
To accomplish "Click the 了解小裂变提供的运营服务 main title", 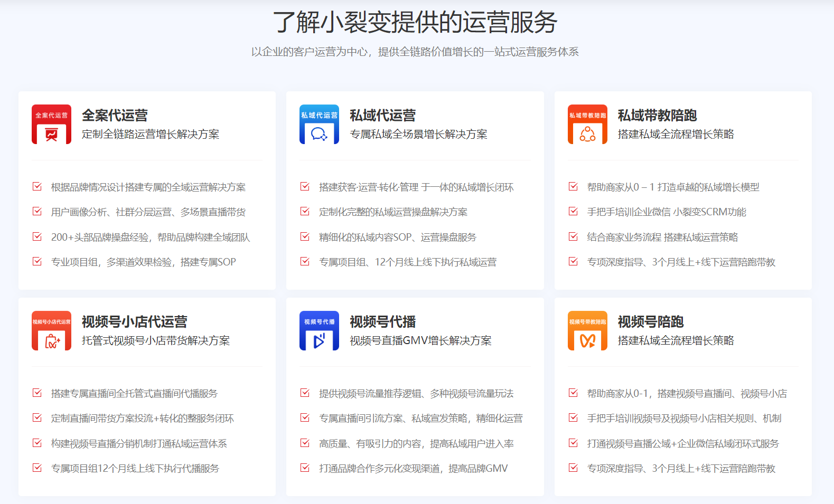I will [x=415, y=22].
